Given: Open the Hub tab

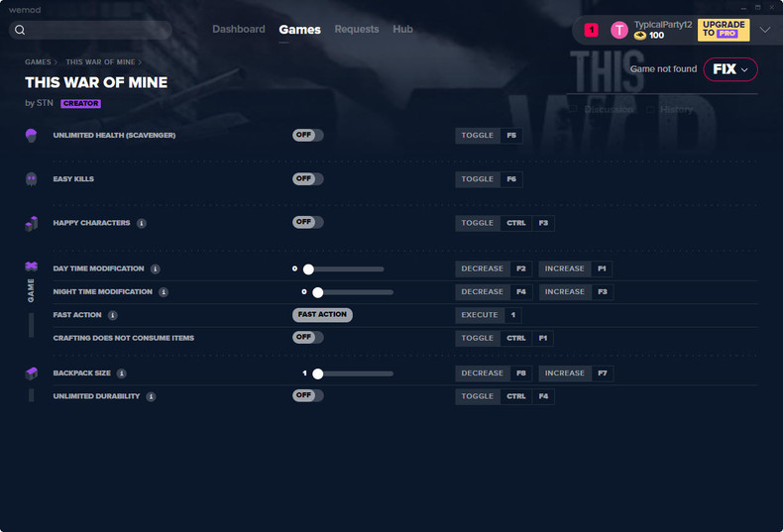Looking at the screenshot, I should coord(402,29).
